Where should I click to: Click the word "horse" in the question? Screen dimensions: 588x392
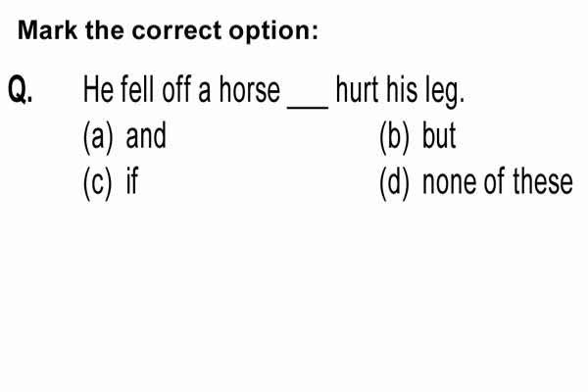point(250,89)
